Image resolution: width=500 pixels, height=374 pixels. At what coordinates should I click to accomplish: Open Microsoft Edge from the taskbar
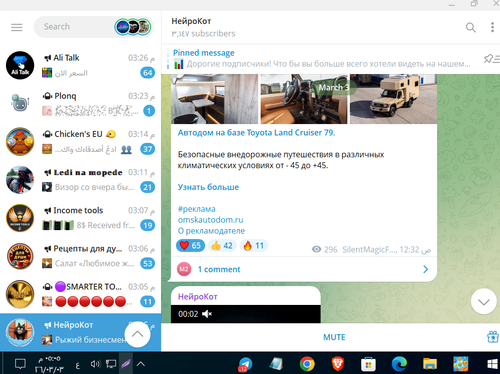pos(399,364)
